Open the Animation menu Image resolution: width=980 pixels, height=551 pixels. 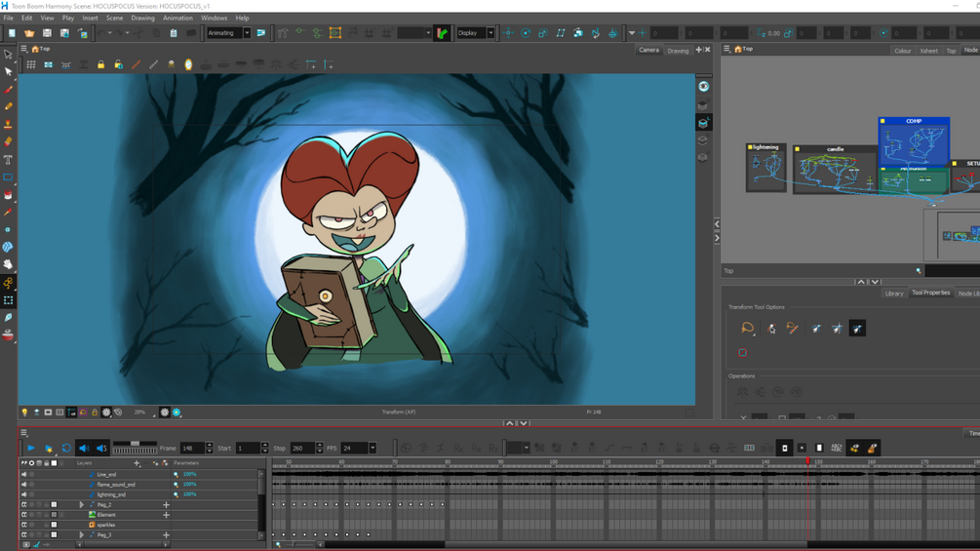tap(177, 19)
